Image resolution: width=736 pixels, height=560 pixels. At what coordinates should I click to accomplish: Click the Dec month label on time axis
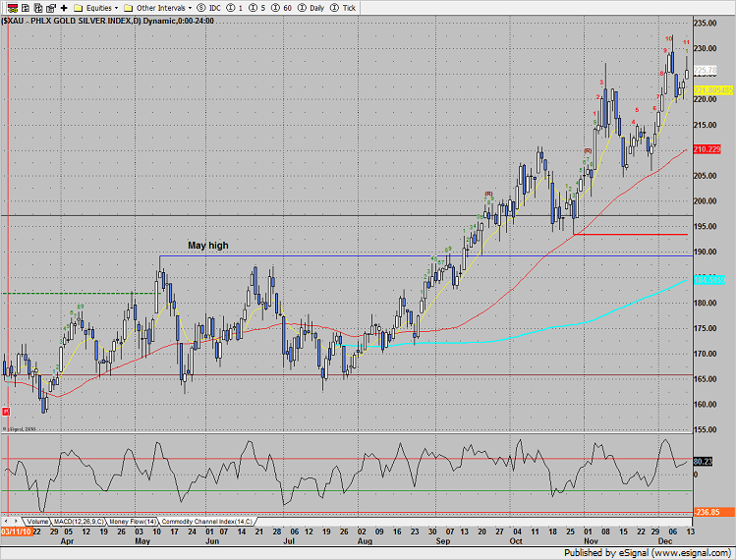[665, 541]
